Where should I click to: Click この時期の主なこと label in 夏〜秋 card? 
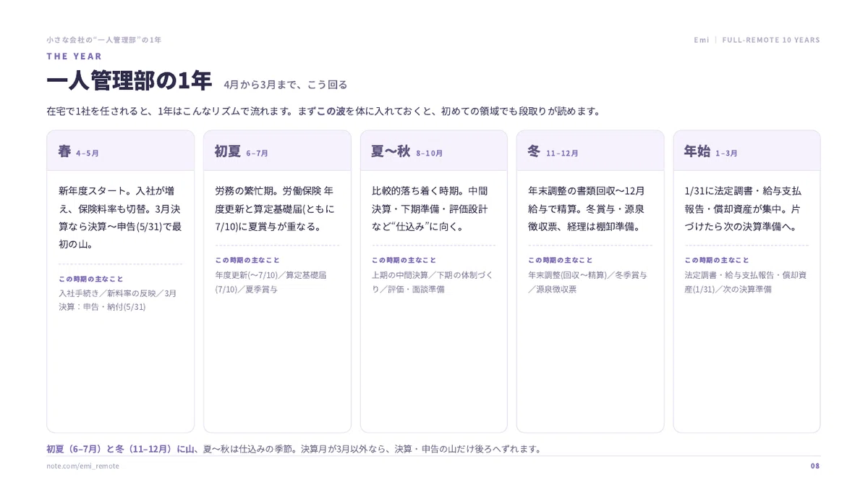404,260
